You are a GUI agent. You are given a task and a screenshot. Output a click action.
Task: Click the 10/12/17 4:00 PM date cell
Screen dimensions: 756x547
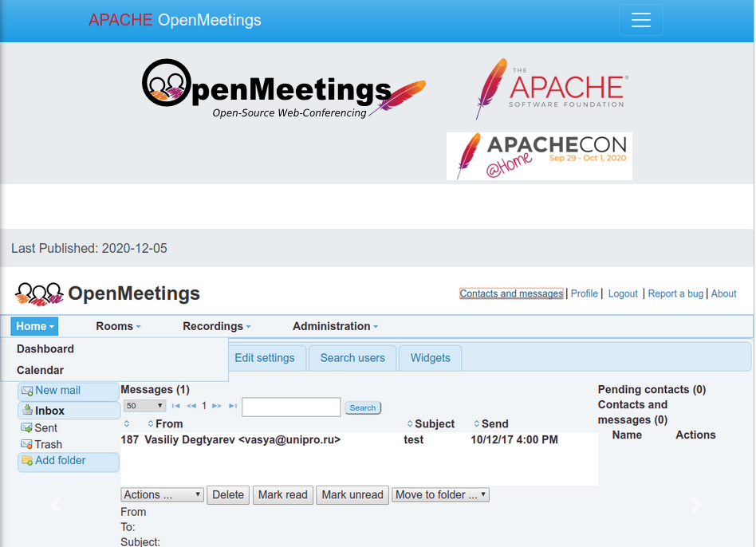[514, 439]
